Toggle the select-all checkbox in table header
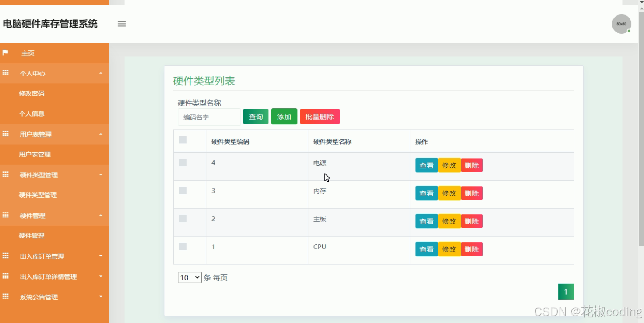This screenshot has height=323, width=644. point(183,140)
